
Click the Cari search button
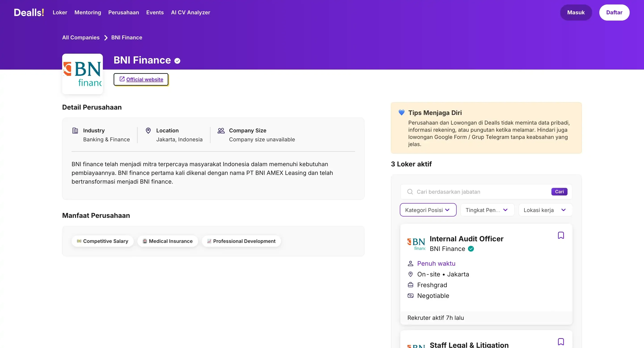tap(559, 192)
